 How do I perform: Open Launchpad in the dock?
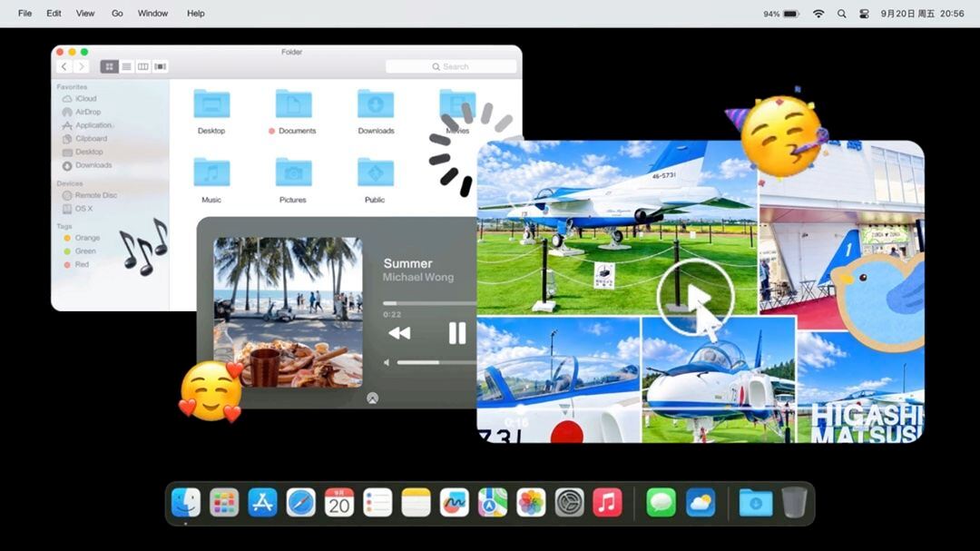click(224, 502)
